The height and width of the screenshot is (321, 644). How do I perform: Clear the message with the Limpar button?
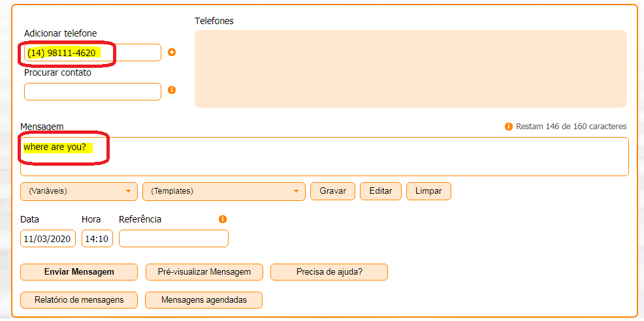(x=428, y=191)
